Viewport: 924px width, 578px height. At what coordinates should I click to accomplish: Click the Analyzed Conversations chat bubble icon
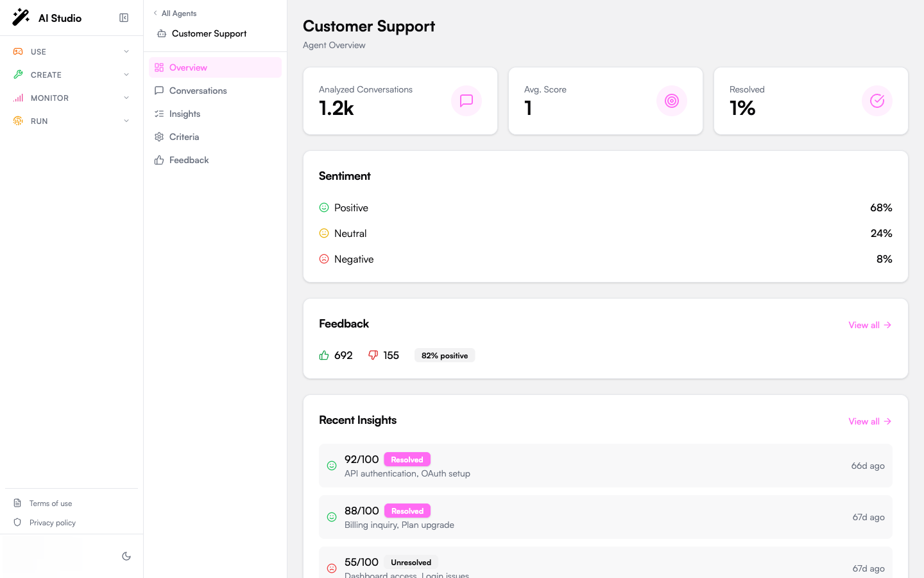[x=466, y=101]
